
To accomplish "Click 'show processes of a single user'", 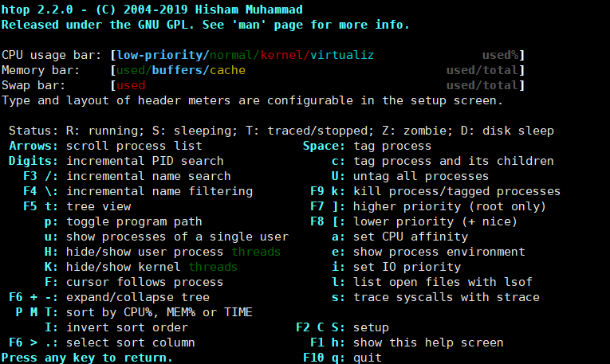I will [x=177, y=237].
